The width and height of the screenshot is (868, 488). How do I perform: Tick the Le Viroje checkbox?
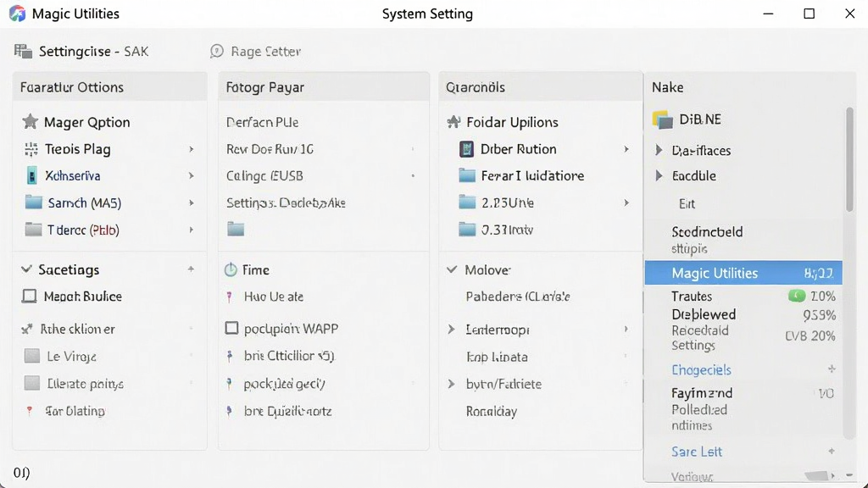(x=32, y=356)
